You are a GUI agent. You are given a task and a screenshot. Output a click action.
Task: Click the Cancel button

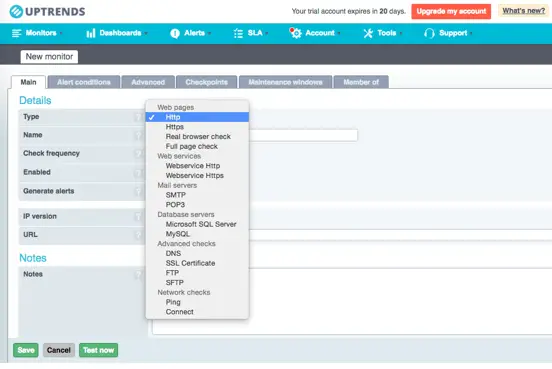59,350
